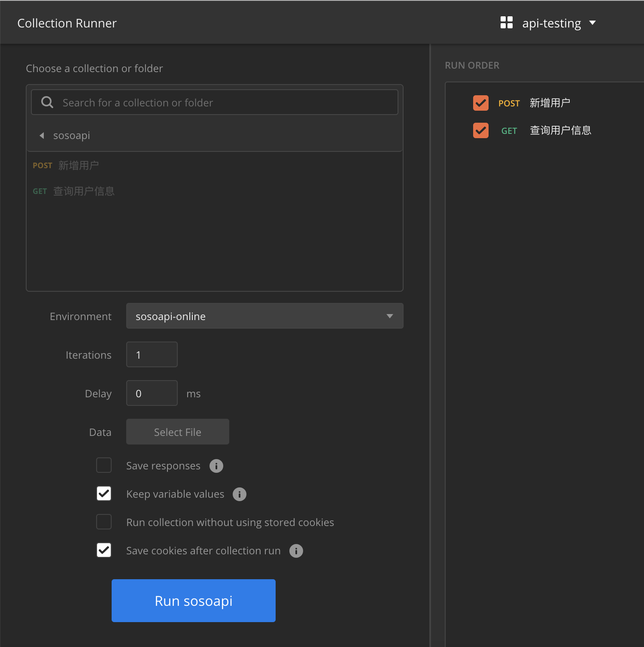Open info icon next to Save cookies after collection run

tap(296, 551)
